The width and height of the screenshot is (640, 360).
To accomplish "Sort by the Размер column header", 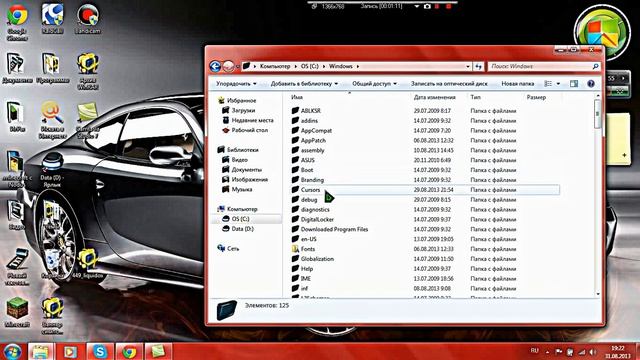I will click(536, 97).
